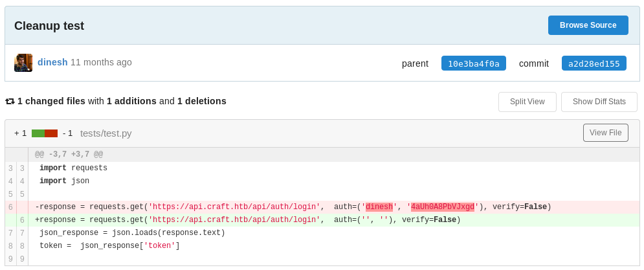Click the highlighted 'dinesh' username in diff

point(379,207)
